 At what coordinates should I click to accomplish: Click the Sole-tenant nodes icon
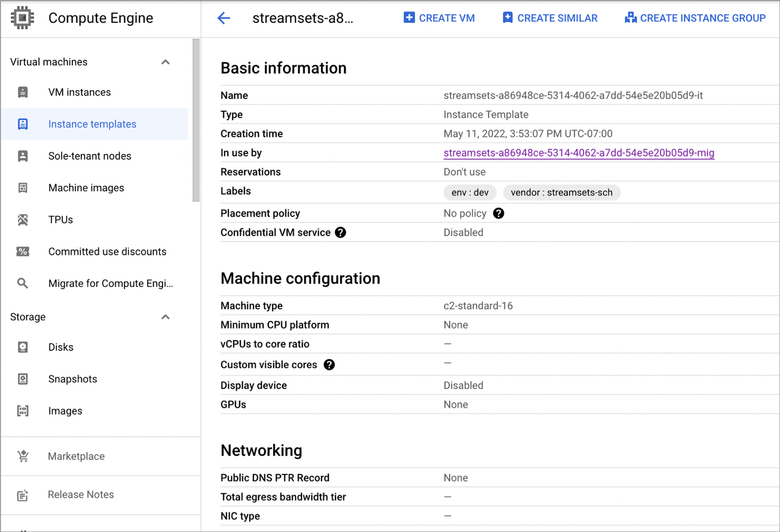(x=23, y=156)
